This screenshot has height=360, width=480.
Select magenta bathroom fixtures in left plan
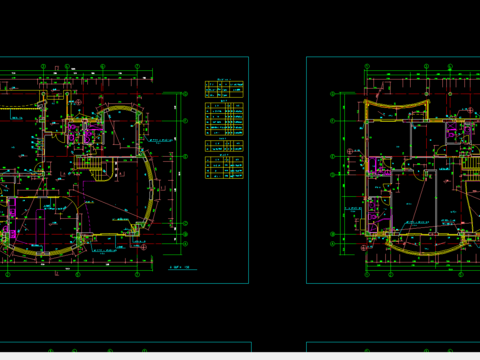pyautogui.click(x=82, y=133)
